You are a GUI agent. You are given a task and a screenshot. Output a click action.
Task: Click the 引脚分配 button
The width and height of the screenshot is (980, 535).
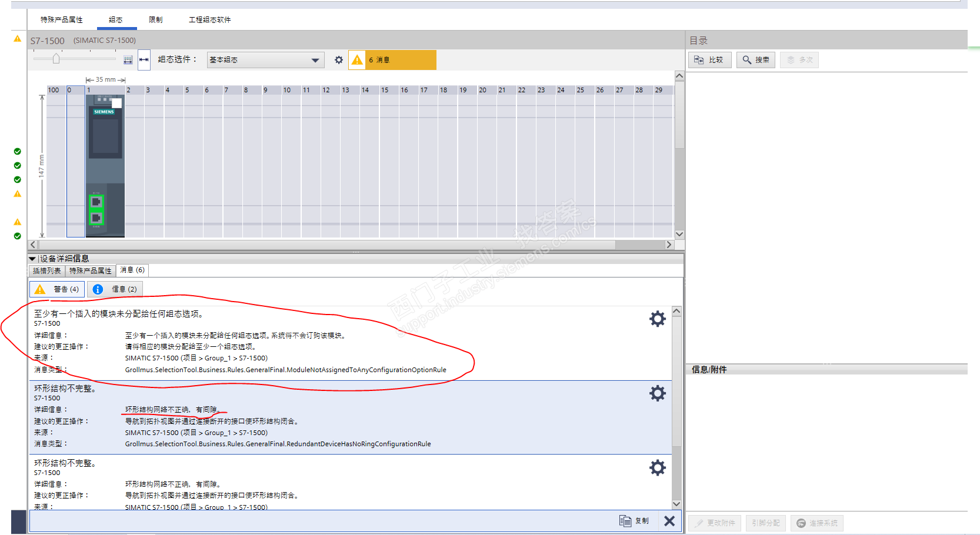[x=765, y=523]
